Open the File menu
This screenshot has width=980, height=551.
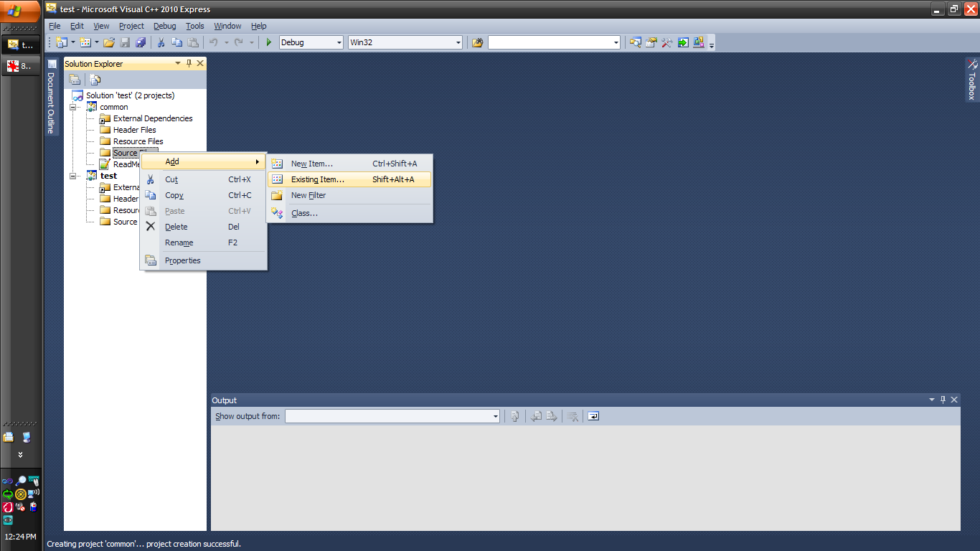55,26
